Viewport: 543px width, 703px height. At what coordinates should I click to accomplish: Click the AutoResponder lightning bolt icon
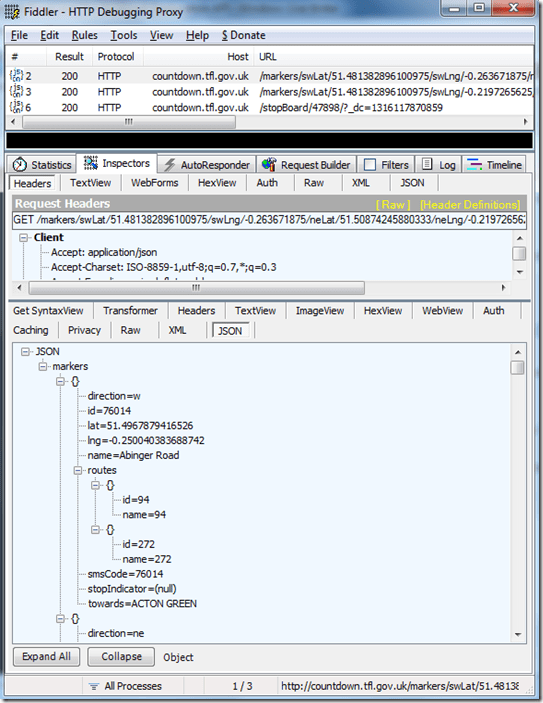[x=169, y=165]
